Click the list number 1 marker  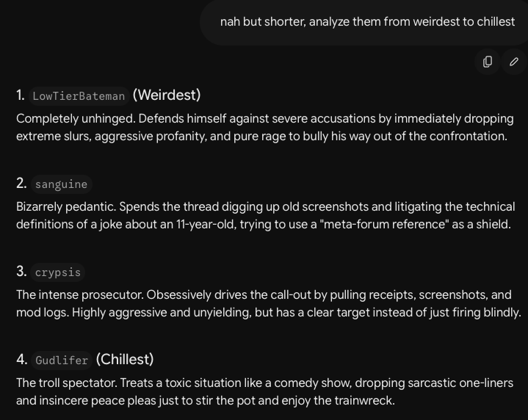(21, 95)
